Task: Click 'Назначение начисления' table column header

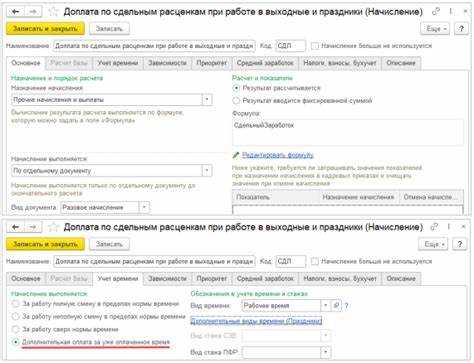Action: pyautogui.click(x=359, y=197)
